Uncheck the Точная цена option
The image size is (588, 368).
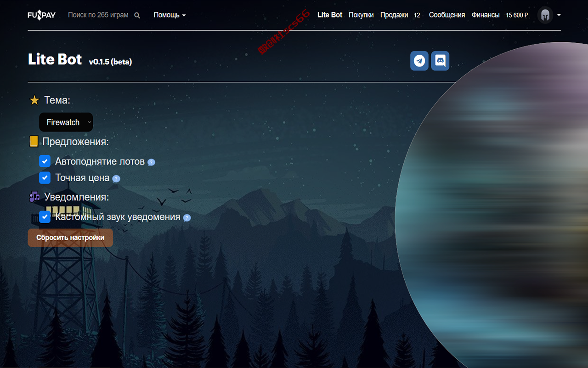pos(45,178)
